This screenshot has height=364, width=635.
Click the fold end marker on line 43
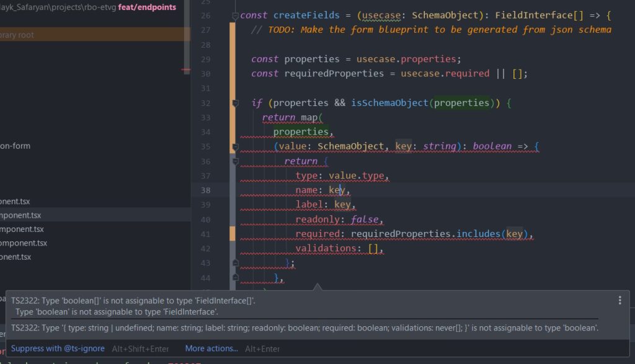(235, 264)
